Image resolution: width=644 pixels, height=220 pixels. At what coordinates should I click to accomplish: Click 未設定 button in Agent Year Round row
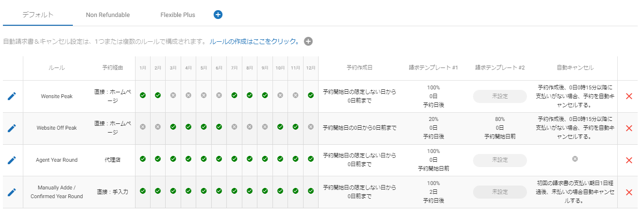click(x=500, y=160)
